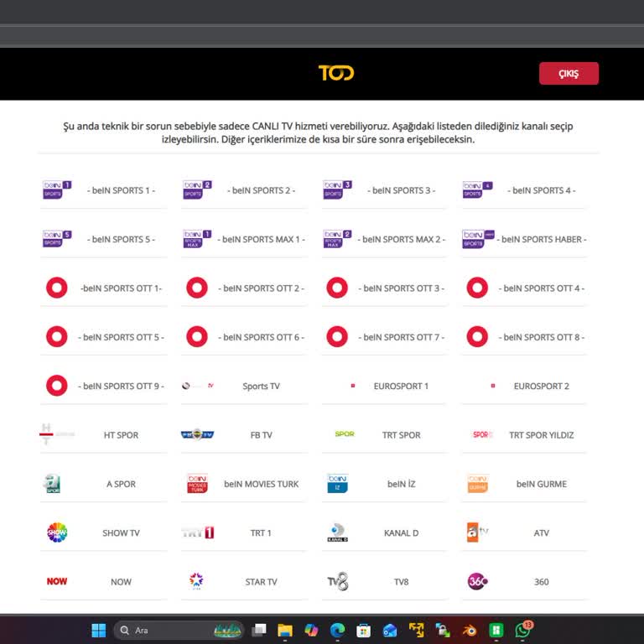644x644 pixels.
Task: Click red ring icon for OTT 8
Action: tap(477, 336)
